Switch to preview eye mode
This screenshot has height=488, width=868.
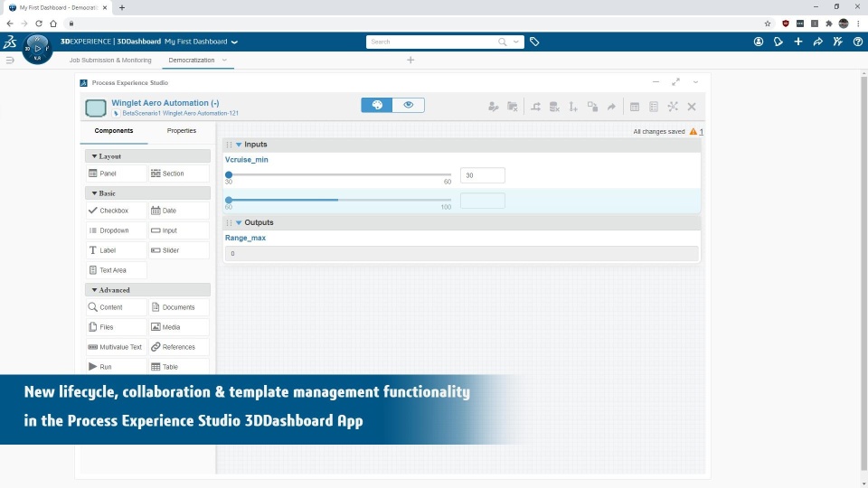409,105
